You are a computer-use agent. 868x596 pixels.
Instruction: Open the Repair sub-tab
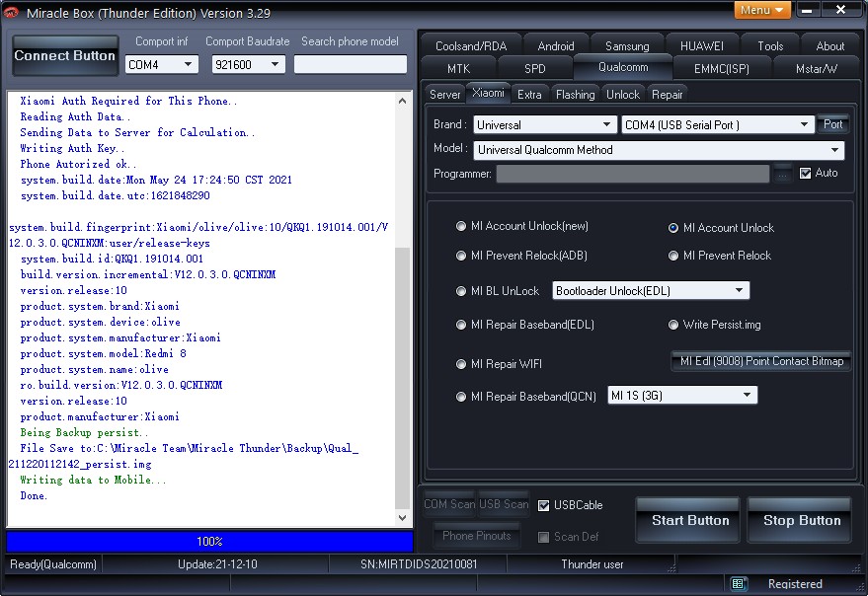(x=668, y=95)
